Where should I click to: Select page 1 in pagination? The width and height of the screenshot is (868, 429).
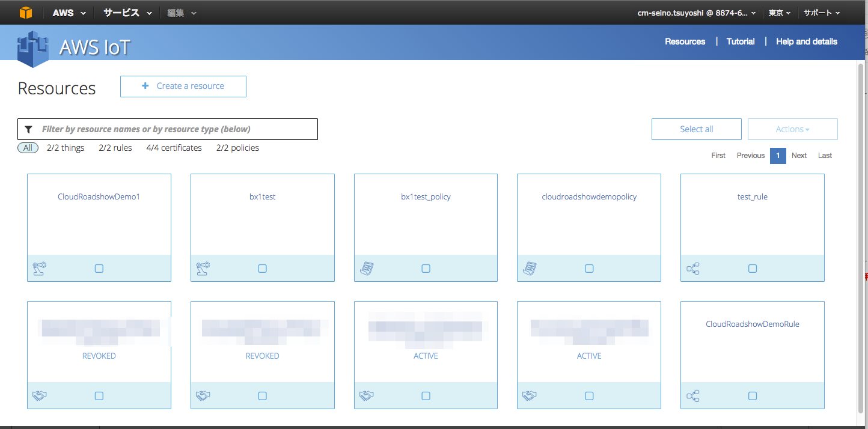pyautogui.click(x=778, y=156)
